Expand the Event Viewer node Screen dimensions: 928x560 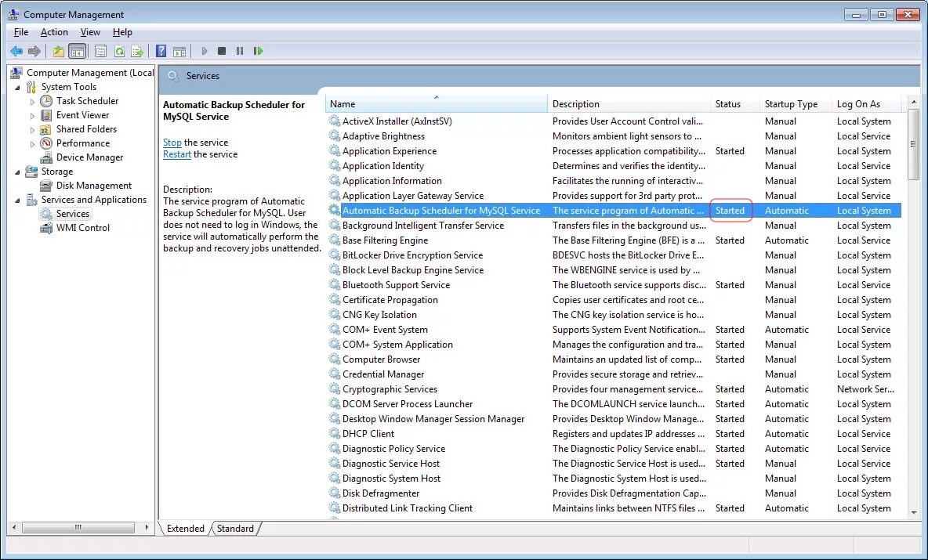[x=32, y=114]
